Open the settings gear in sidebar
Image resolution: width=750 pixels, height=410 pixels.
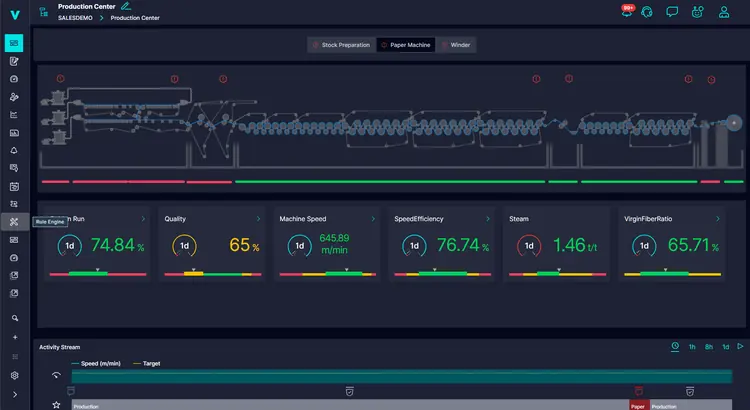(x=14, y=375)
